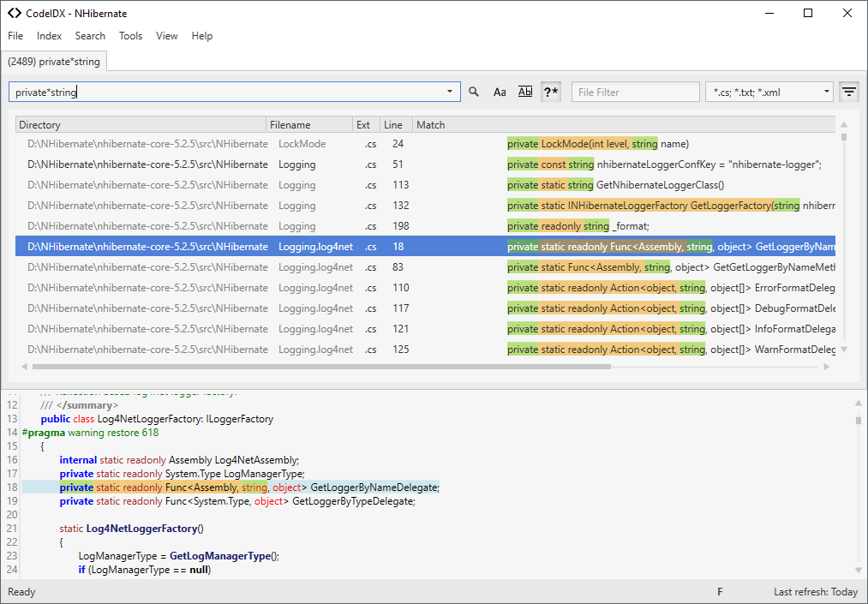The width and height of the screenshot is (868, 604).
Task: Open the File menu
Action: pos(15,36)
